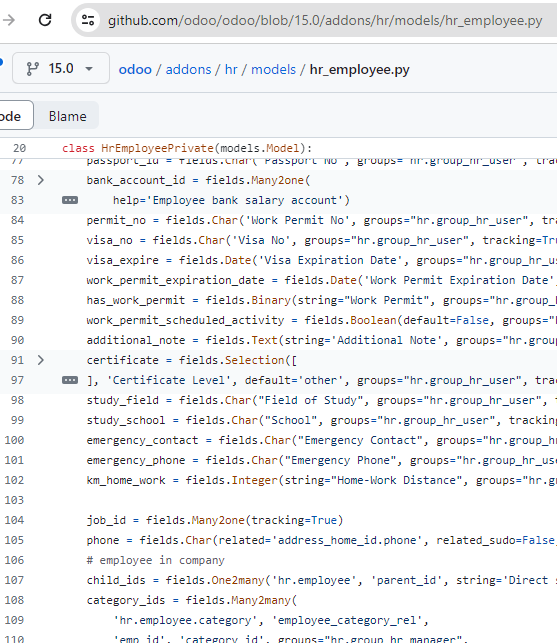Click work_permit_expiration_date field name
The width and height of the screenshot is (557, 643).
(176, 280)
